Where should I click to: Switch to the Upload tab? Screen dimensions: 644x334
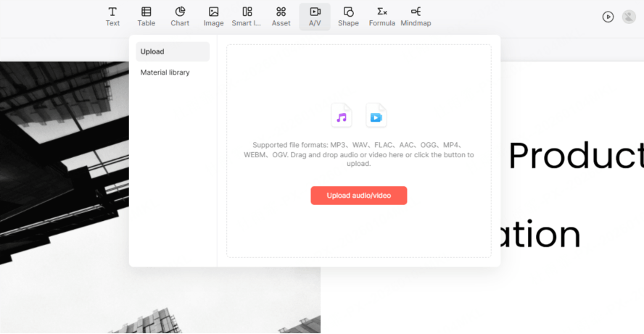pyautogui.click(x=173, y=51)
